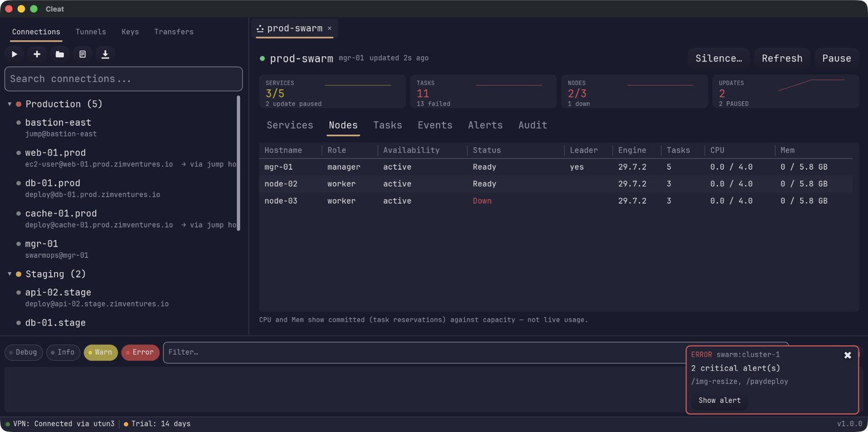Click the red Down status of node-03

tap(482, 201)
